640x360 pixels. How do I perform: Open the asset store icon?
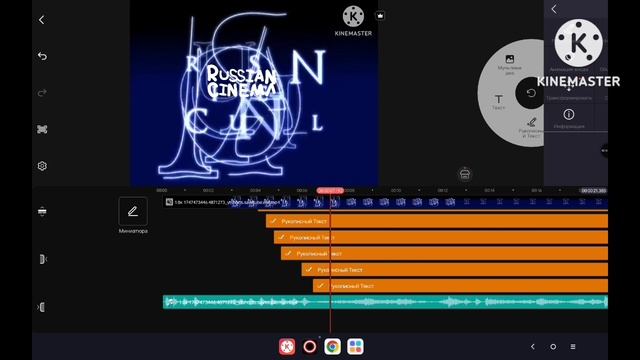465,174
